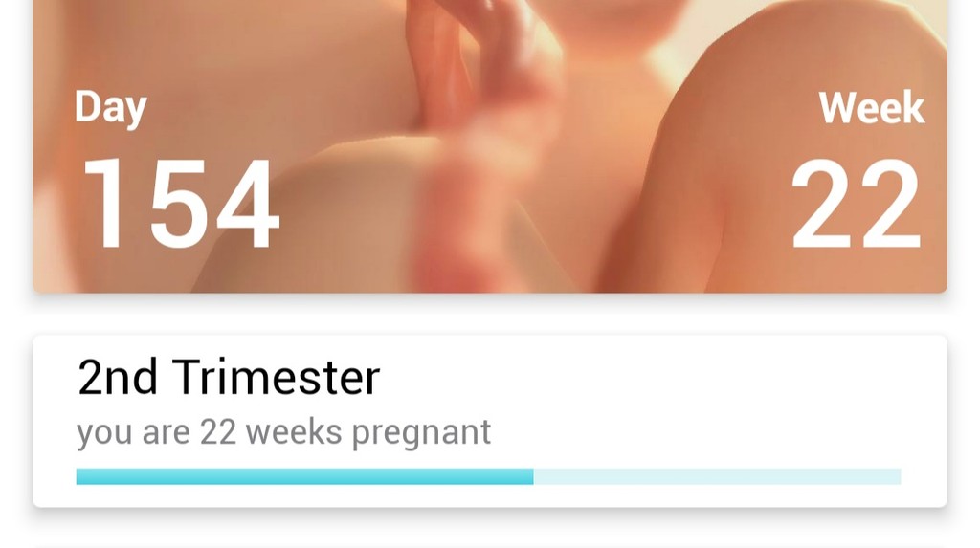Tap the card edge below trimester card
980x548 pixels.
pos(490,546)
